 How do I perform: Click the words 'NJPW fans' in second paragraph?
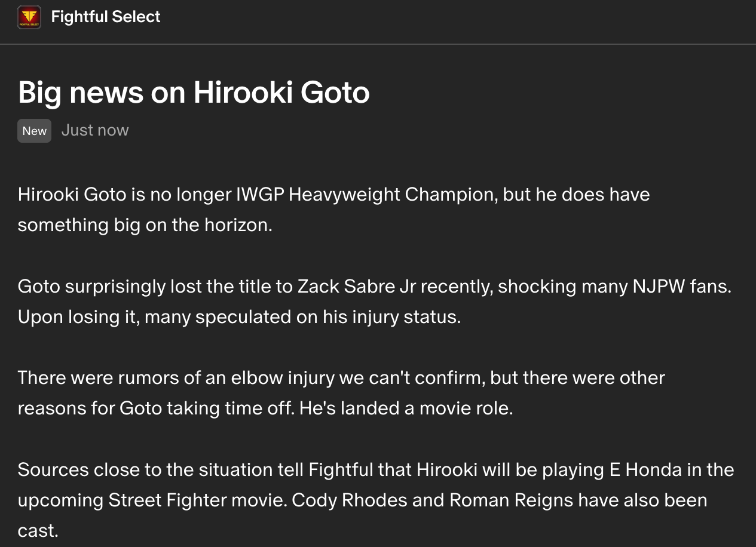[x=680, y=287]
